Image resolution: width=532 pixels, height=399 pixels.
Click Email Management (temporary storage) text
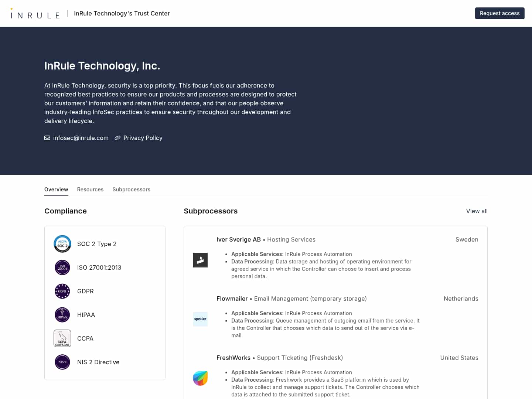click(310, 299)
